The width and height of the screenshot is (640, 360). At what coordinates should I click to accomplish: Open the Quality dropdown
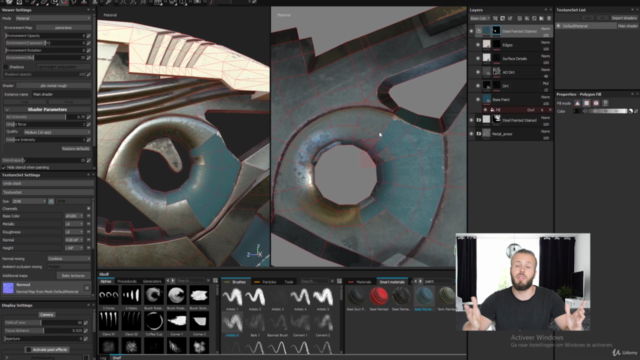(x=57, y=132)
